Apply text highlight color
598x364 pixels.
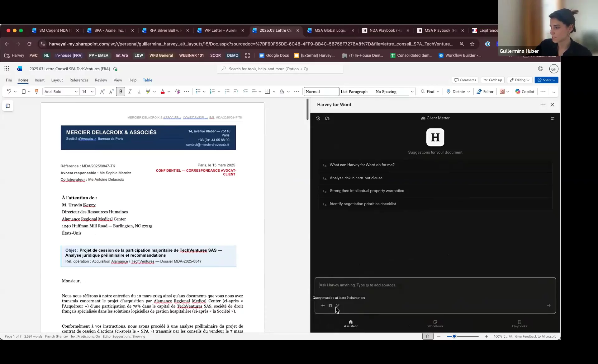tap(148, 91)
